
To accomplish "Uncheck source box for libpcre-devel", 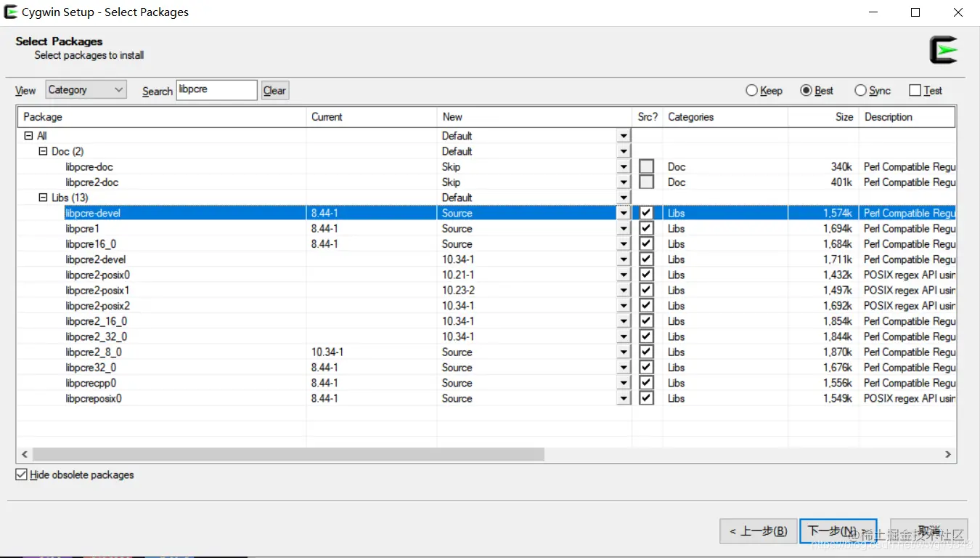I will (x=647, y=213).
